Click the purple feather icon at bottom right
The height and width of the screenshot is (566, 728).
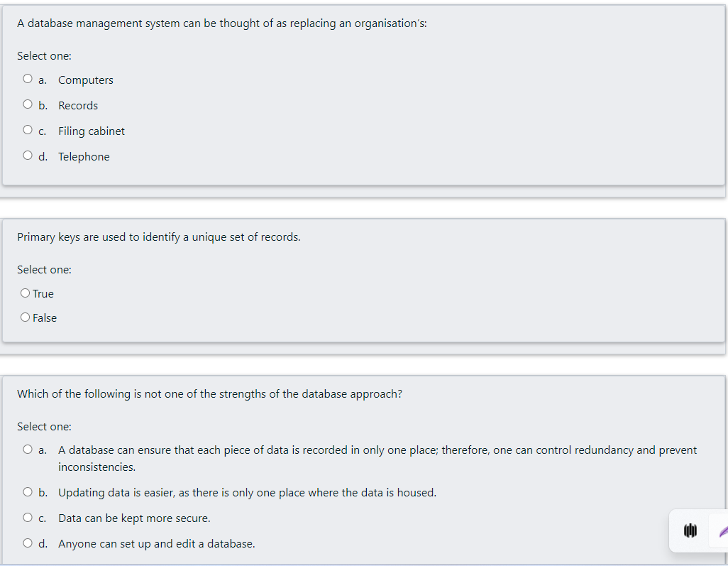coord(723,530)
